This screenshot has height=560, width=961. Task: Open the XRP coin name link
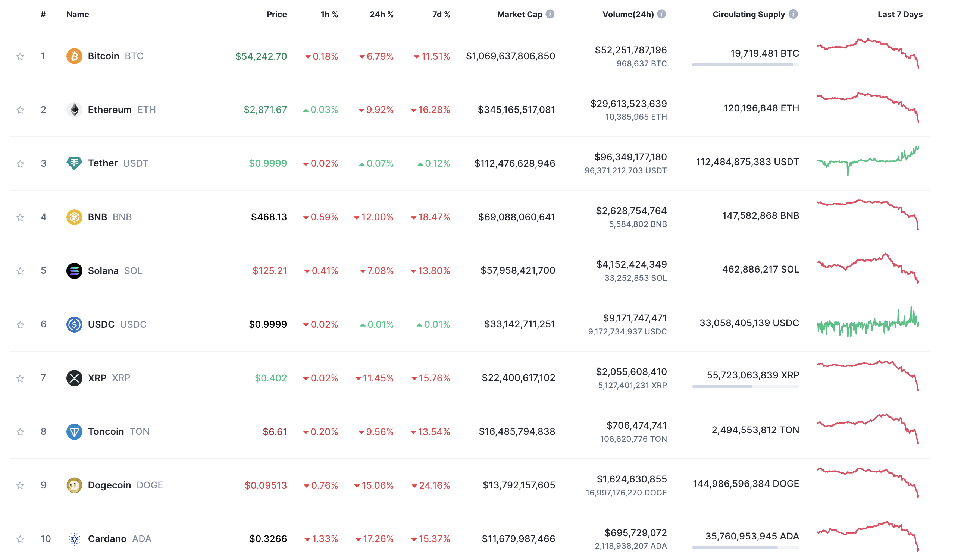coord(97,378)
